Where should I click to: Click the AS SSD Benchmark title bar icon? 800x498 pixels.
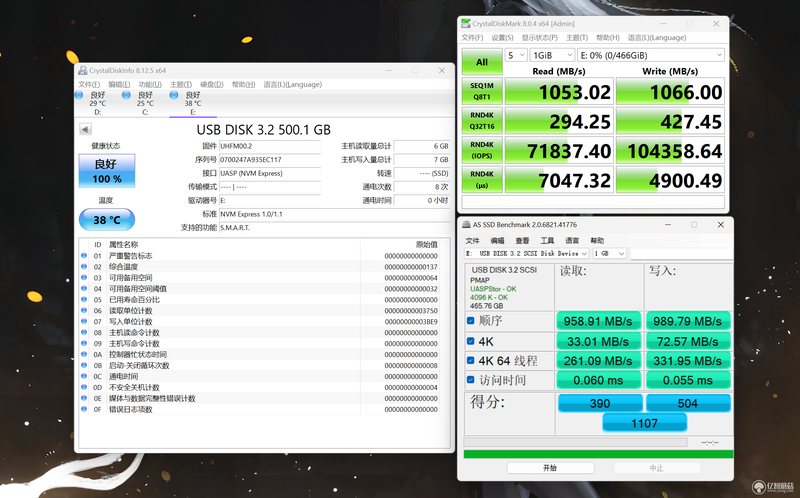pyautogui.click(x=466, y=225)
